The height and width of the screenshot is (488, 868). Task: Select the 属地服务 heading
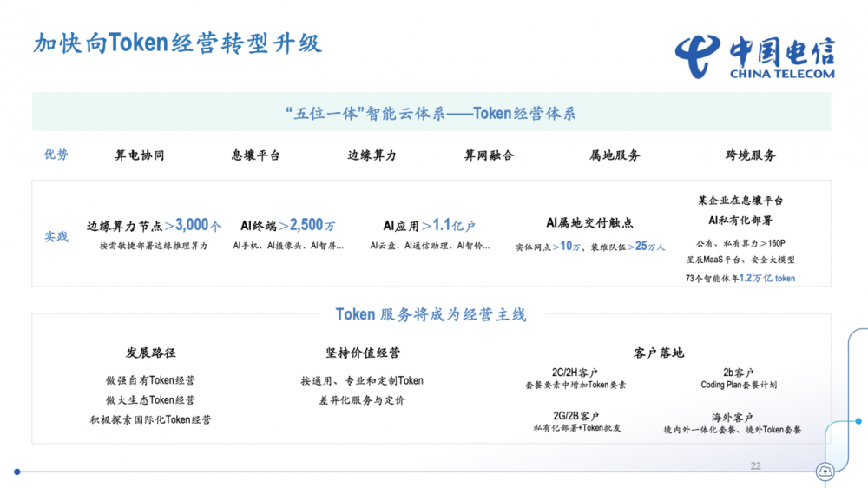pyautogui.click(x=615, y=155)
